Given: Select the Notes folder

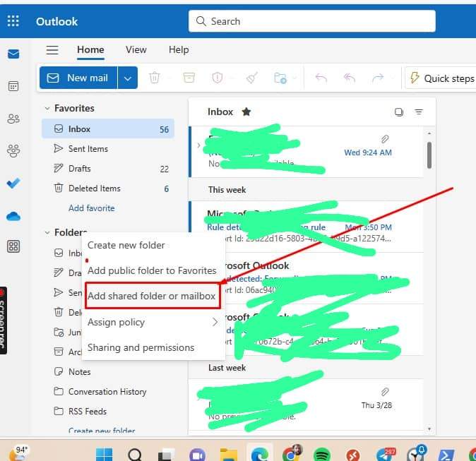Looking at the screenshot, I should coord(108,372).
